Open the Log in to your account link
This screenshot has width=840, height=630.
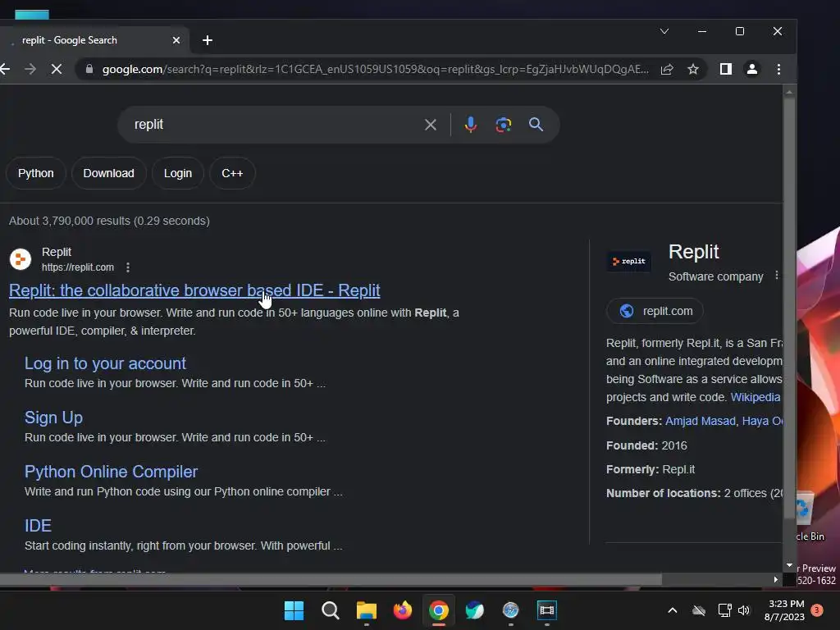coord(105,363)
